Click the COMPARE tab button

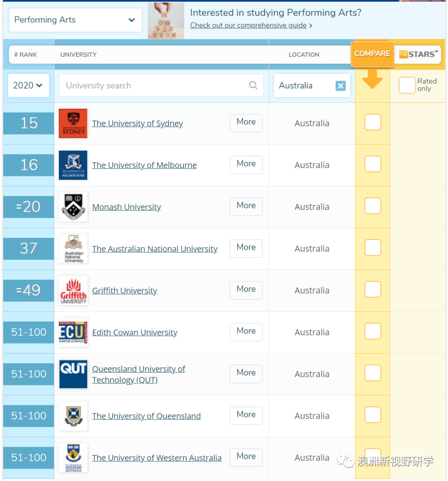372,54
